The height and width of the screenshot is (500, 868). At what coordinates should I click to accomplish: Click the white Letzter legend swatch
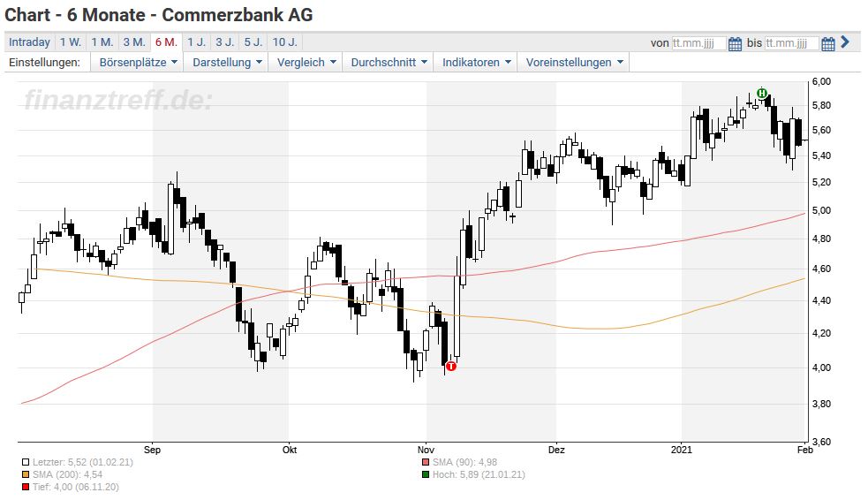coord(26,462)
